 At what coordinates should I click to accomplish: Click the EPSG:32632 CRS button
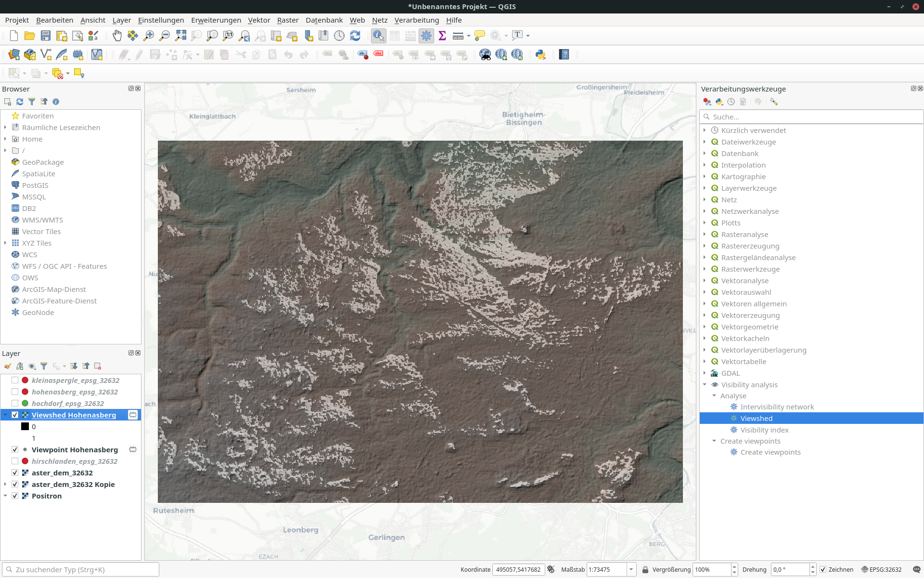pos(881,569)
